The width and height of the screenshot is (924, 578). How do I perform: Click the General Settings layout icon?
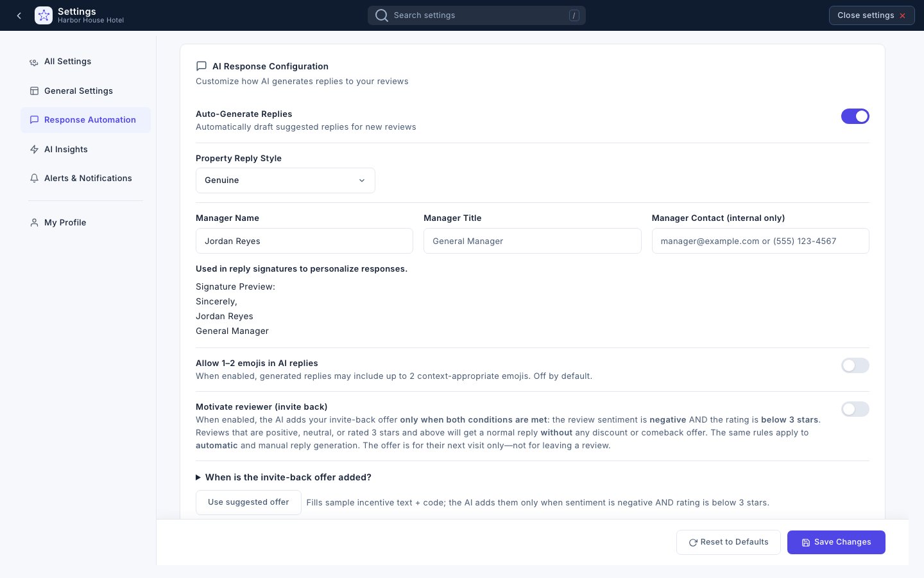pyautogui.click(x=34, y=91)
